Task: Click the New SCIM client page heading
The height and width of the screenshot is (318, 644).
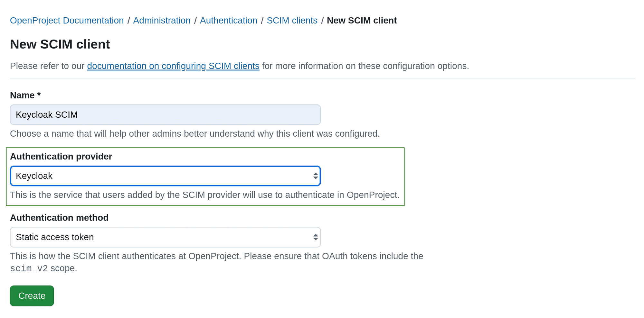Action: [x=60, y=44]
